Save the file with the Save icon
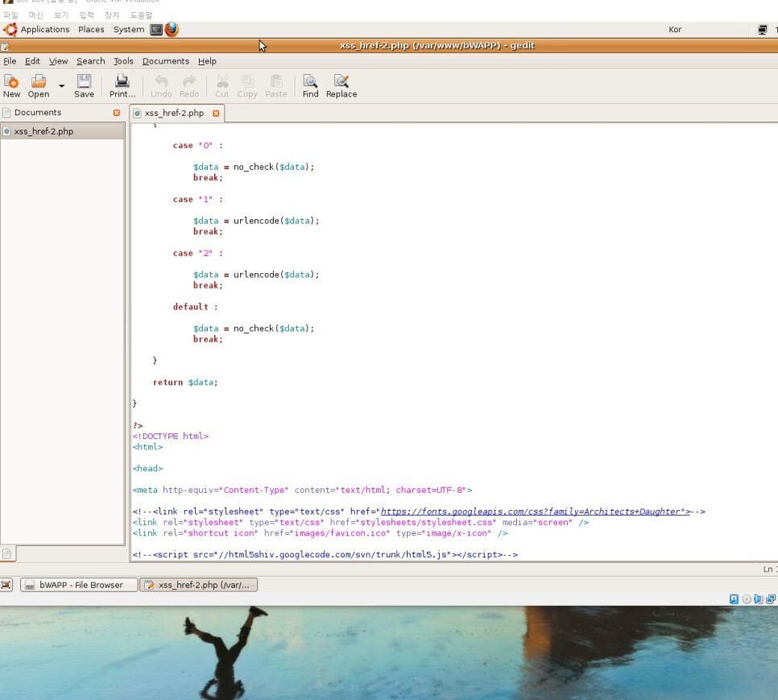 84,86
